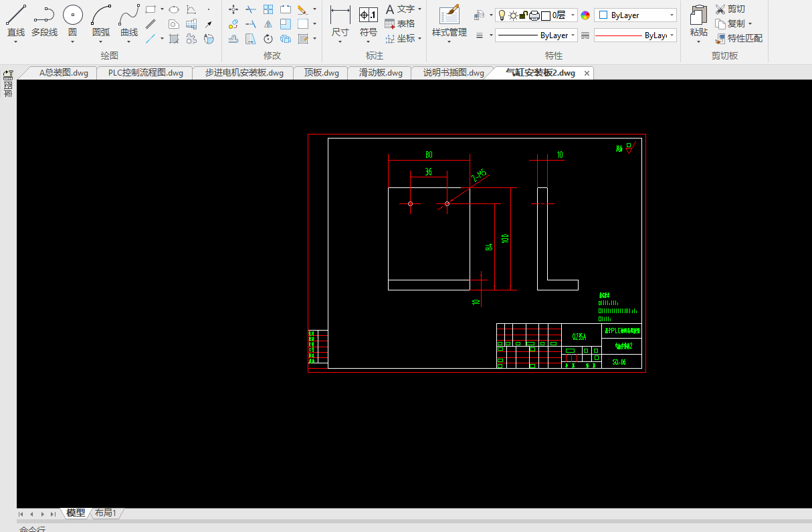The image size is (812, 532).
Task: Select the ellipse draw tool
Action: (173, 9)
